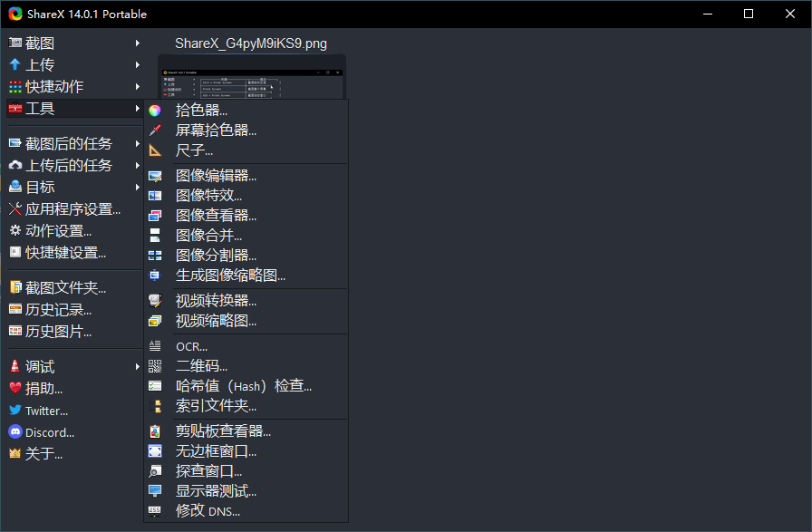Open the 历史记录 history entry
The width and height of the screenshot is (812, 532).
point(53,309)
